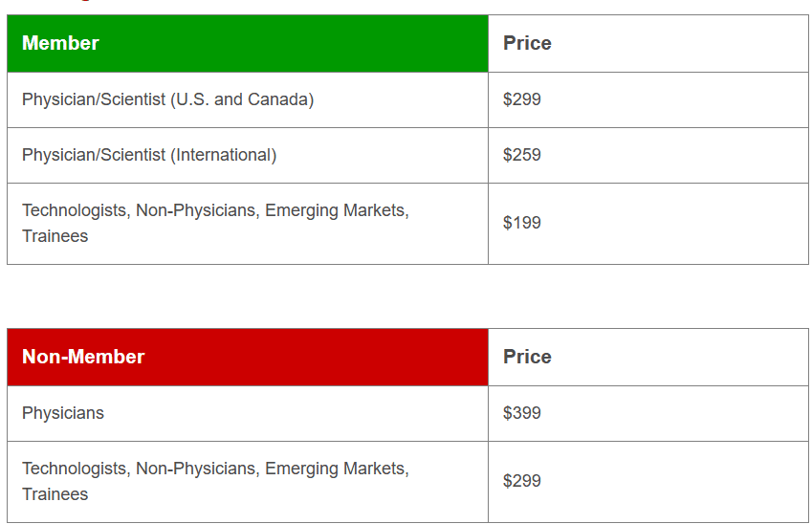Click the empty gap between the two tables
Viewport: 812px width, 524px height.
coord(407,296)
